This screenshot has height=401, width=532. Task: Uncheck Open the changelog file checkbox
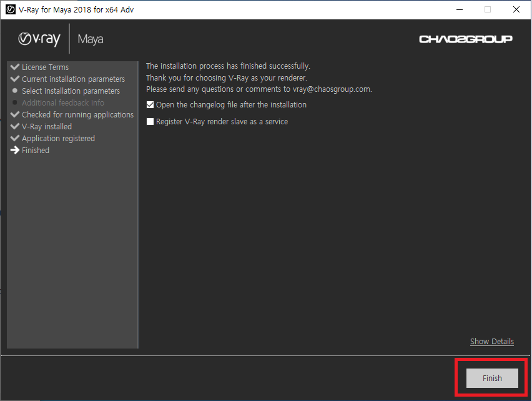150,105
